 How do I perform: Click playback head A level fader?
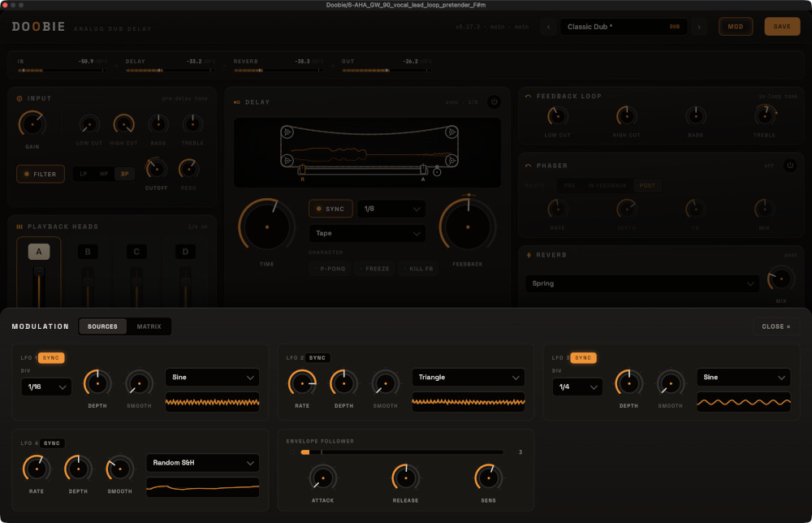39,287
